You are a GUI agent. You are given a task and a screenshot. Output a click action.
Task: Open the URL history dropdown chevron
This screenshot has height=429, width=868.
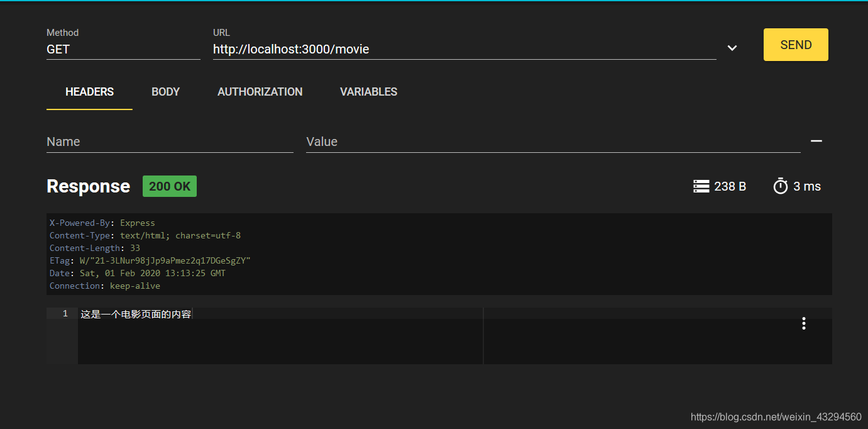pyautogui.click(x=732, y=48)
